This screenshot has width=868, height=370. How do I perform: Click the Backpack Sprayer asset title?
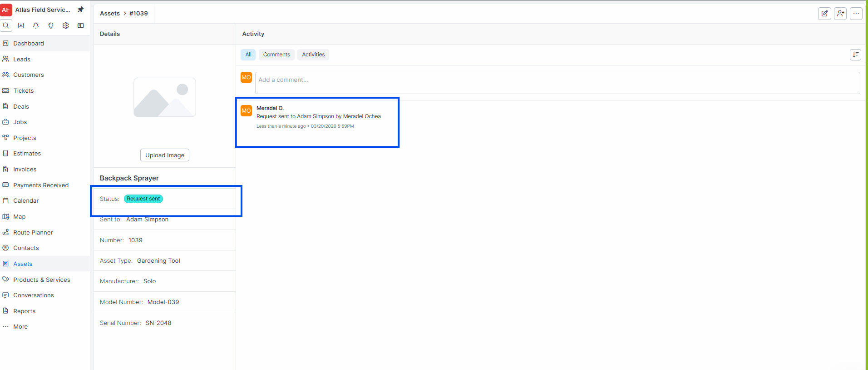coord(129,178)
